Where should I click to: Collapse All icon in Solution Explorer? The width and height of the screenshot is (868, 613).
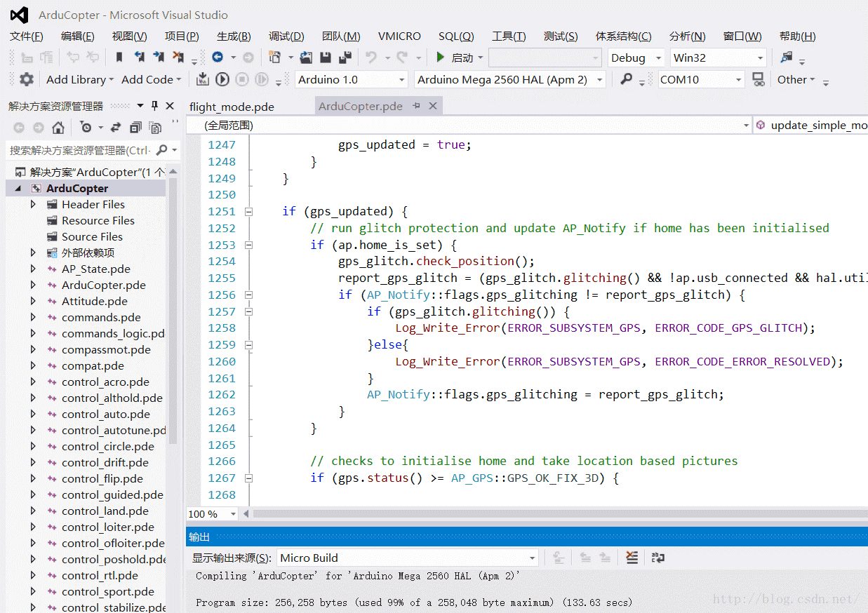click(x=135, y=128)
